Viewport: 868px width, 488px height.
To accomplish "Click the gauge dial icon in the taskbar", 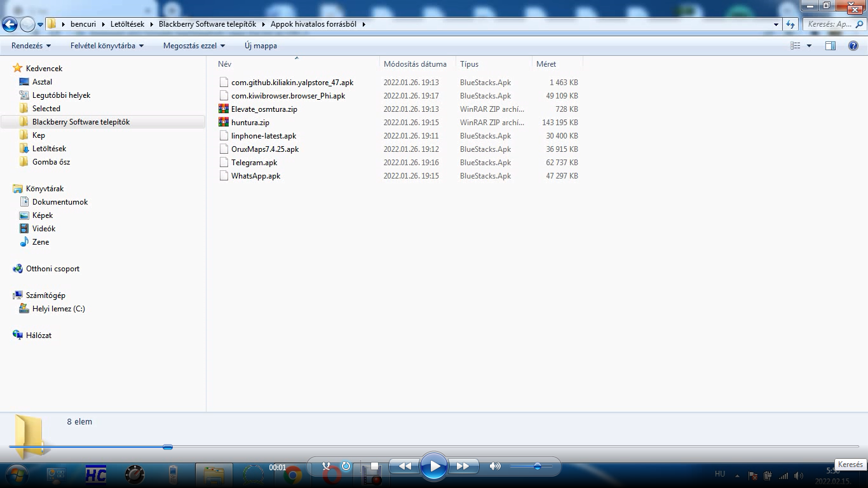I will pyautogui.click(x=135, y=475).
